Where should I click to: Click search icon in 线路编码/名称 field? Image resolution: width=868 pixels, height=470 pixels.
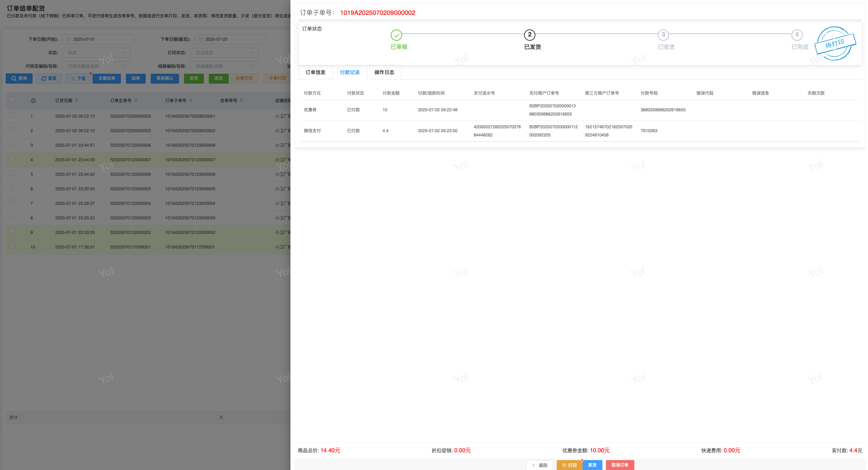coord(252,67)
